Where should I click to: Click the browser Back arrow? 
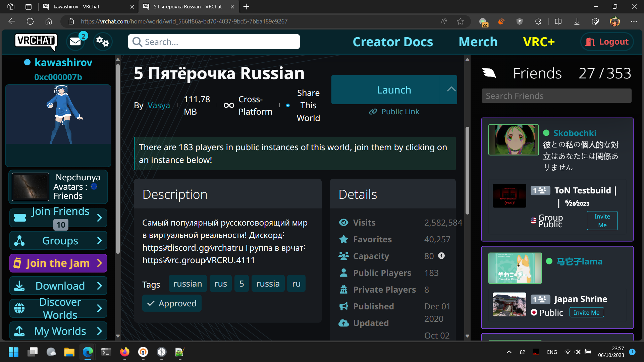tap(12, 21)
